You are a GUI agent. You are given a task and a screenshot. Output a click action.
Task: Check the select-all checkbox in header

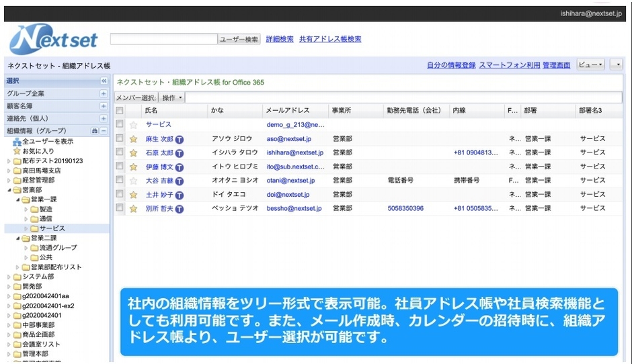click(x=119, y=110)
